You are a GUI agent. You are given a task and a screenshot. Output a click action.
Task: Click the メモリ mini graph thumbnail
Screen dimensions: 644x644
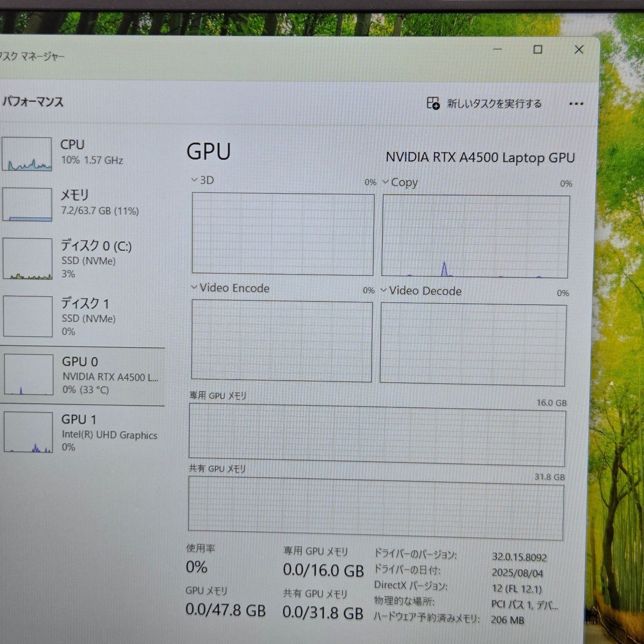pyautogui.click(x=27, y=204)
